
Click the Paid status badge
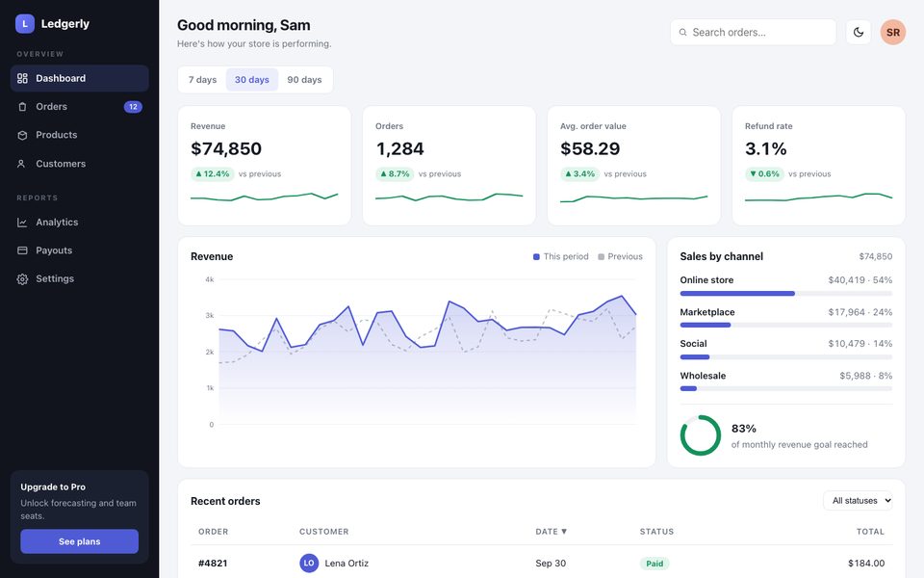click(654, 564)
